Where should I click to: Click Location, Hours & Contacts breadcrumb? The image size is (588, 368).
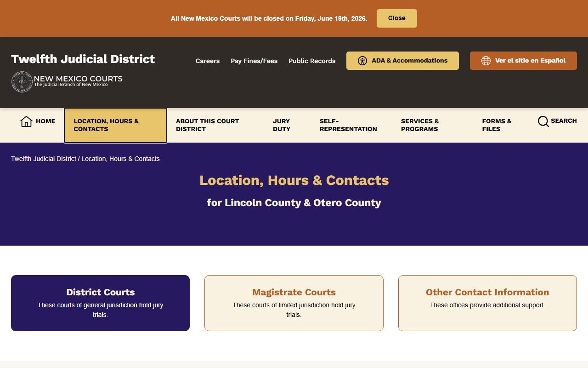(120, 159)
